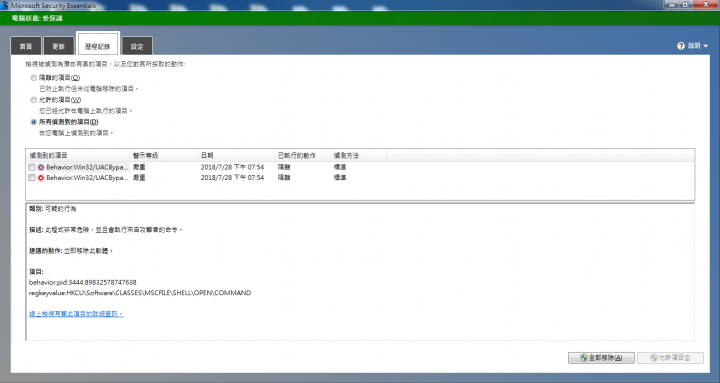The height and width of the screenshot is (383, 720).
Task: Click the first row's 隔離 action cell
Action: 284,167
